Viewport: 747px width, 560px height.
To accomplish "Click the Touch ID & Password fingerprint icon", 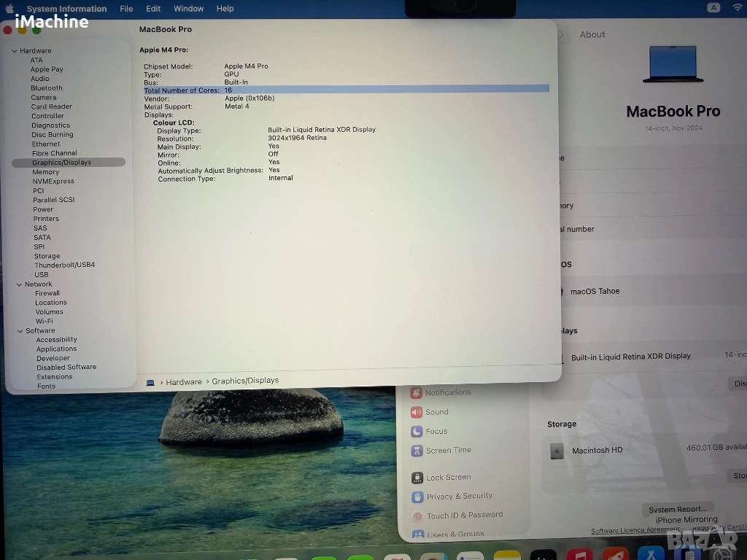I will [x=418, y=516].
